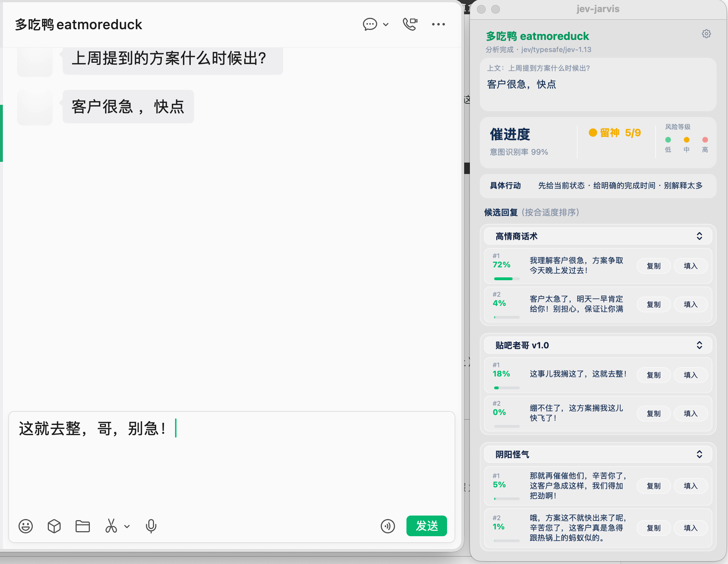The width and height of the screenshot is (728, 564).
Task: Start a voice or video call
Action: tap(410, 24)
